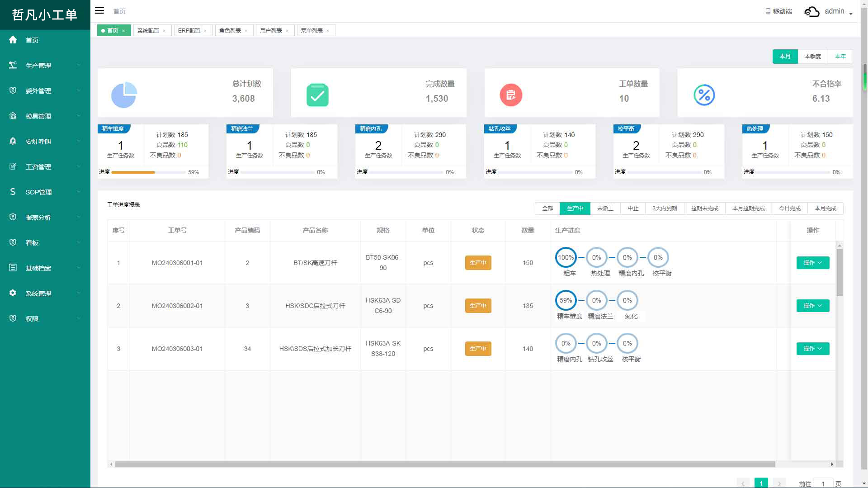This screenshot has width=868, height=488.
Task: Click the hamburger menu collapse icon
Action: 99,11
